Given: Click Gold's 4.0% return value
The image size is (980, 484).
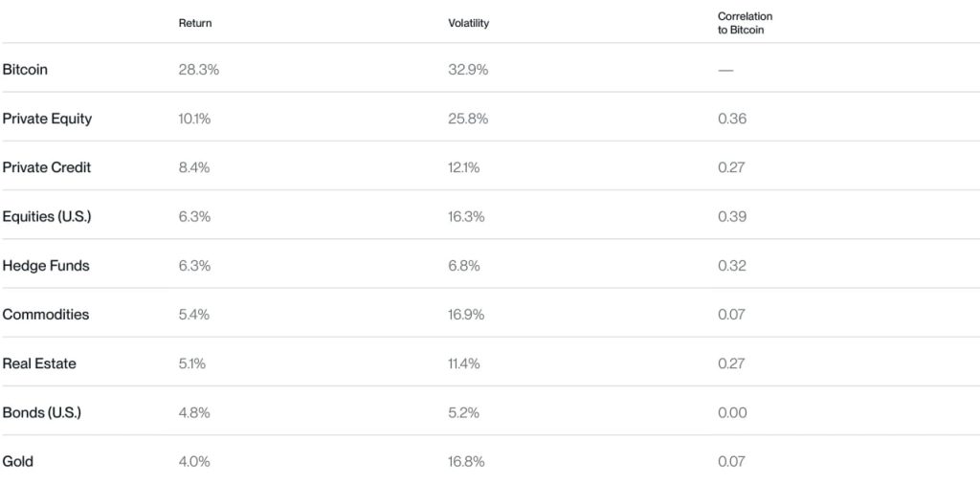Looking at the screenshot, I should (x=194, y=461).
